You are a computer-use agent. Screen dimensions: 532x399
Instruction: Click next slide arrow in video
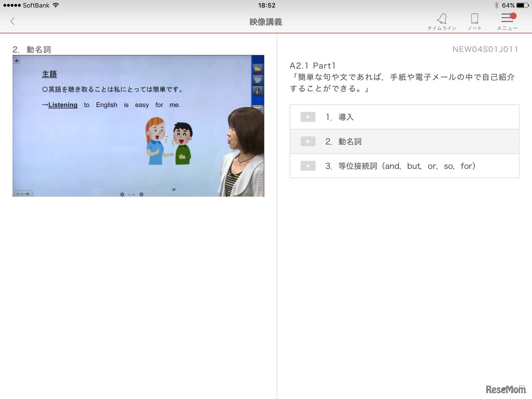pyautogui.click(x=141, y=194)
